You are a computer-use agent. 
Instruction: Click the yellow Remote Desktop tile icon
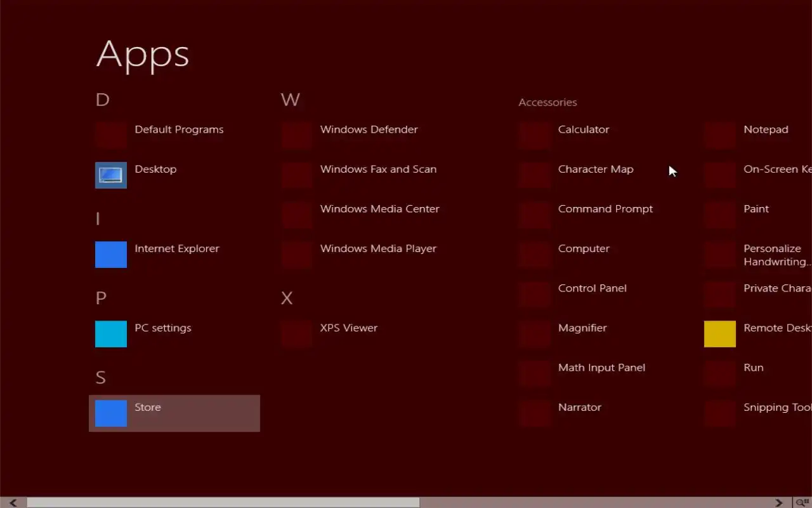(x=720, y=334)
